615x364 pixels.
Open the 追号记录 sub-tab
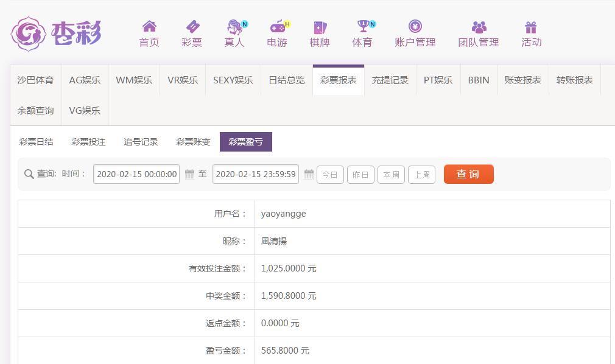[x=141, y=142]
